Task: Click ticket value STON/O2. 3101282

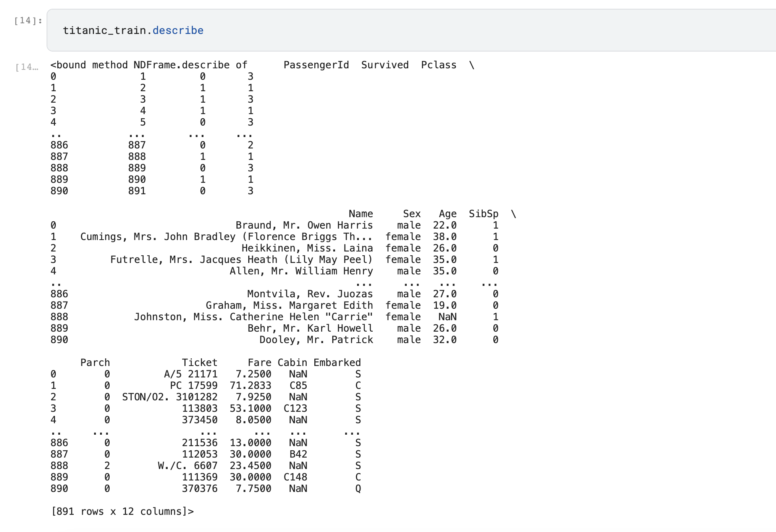Action: pos(170,397)
